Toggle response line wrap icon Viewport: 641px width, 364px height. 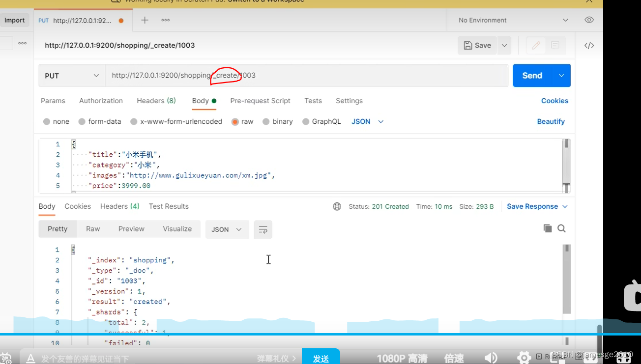[263, 229]
